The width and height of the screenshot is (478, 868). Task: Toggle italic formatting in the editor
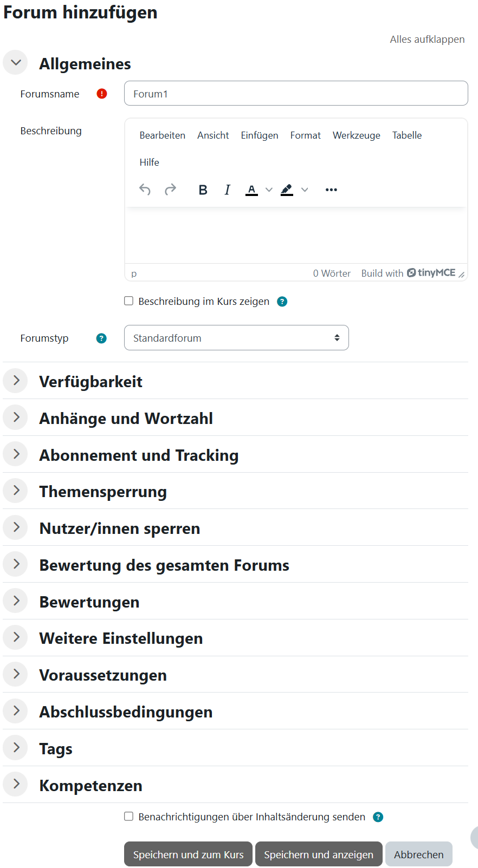tap(228, 190)
